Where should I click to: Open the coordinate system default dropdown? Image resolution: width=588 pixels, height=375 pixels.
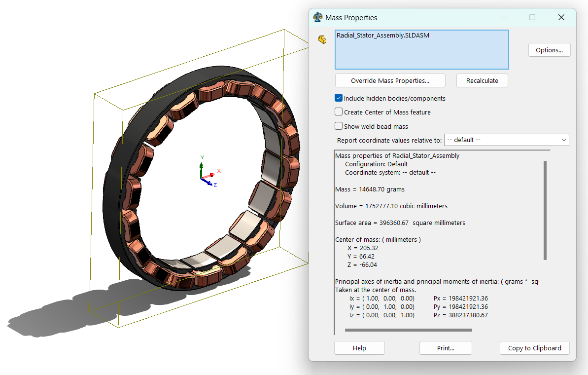(506, 140)
